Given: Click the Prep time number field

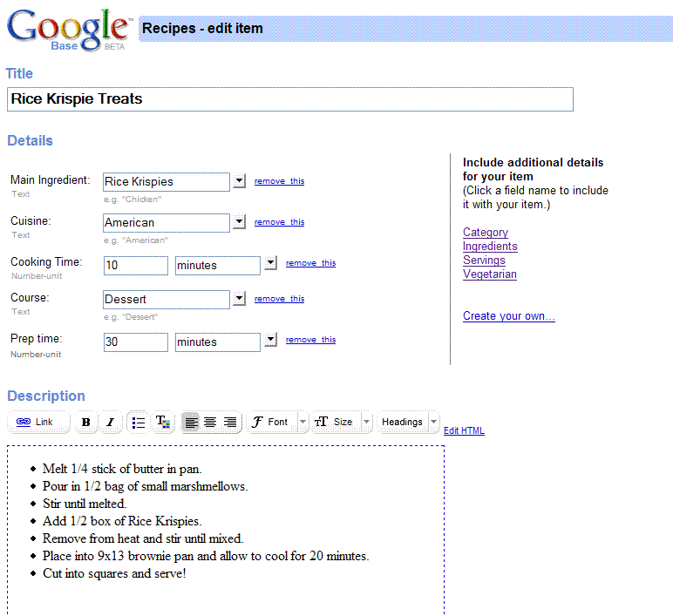Looking at the screenshot, I should (136, 342).
